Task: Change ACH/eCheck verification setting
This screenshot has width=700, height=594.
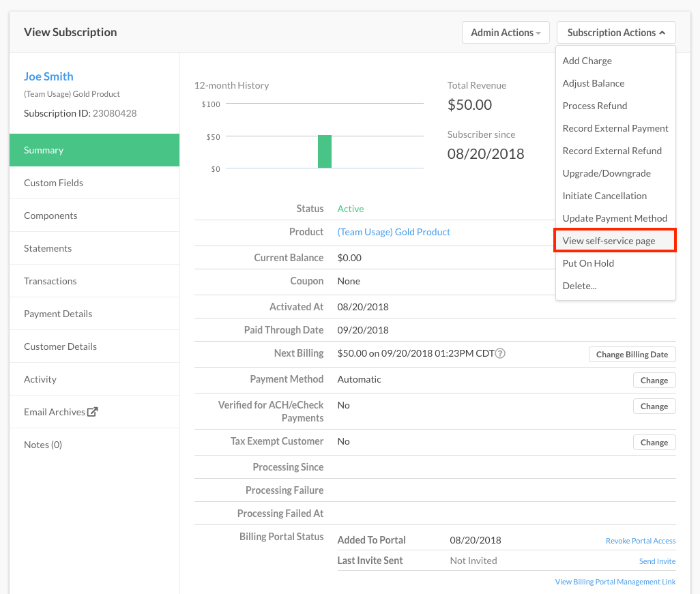Action: point(654,406)
